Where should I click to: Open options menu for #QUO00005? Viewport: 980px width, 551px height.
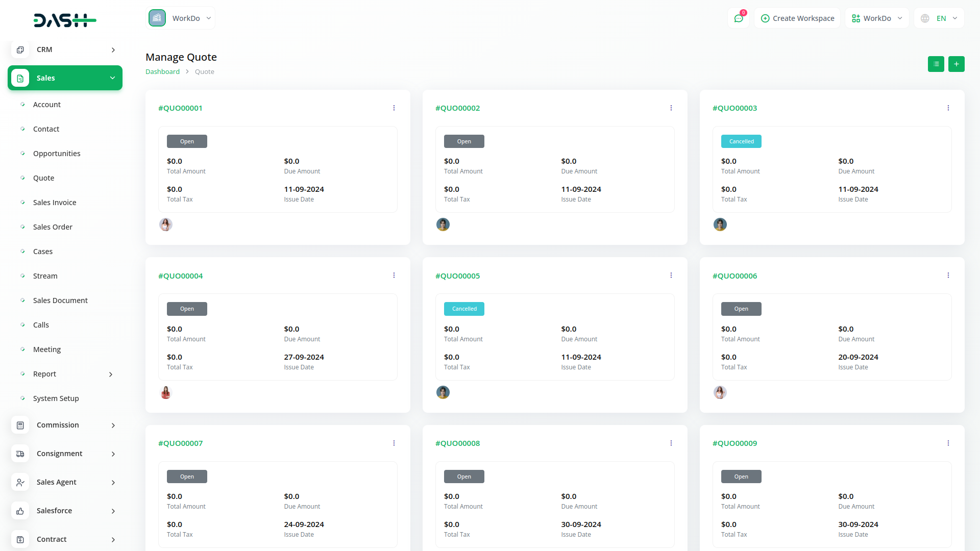[671, 275]
